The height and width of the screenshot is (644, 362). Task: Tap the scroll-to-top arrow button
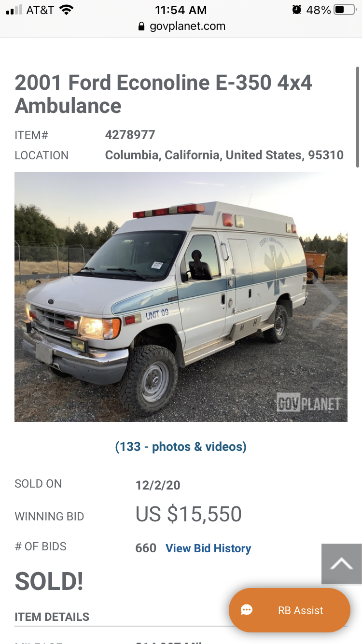coord(342,564)
